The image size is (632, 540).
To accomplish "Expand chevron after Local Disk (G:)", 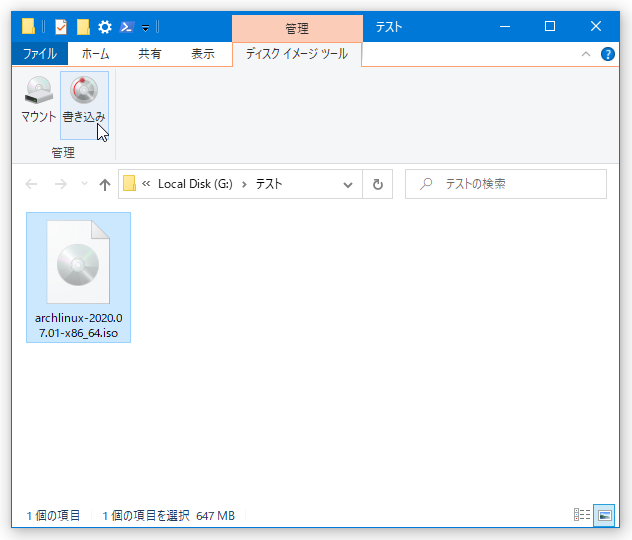I will click(244, 185).
